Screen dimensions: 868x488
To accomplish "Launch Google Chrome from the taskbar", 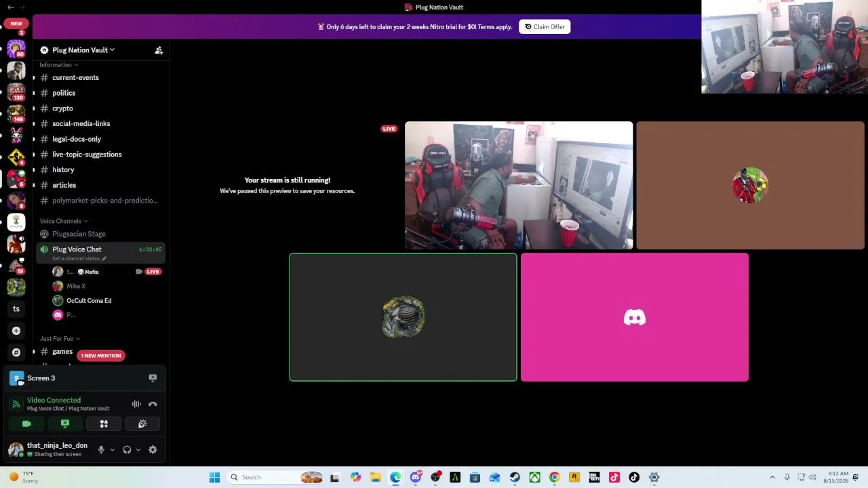I will [555, 477].
